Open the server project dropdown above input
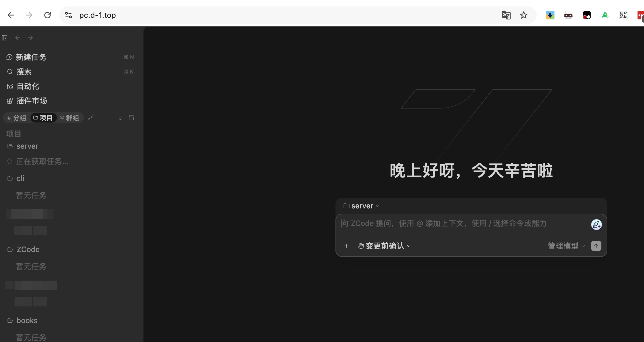This screenshot has height=342, width=644. click(362, 206)
